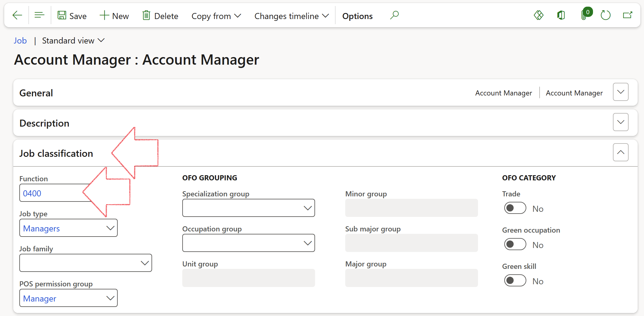Open form in new window icon
This screenshot has height=316, width=644.
(628, 15)
